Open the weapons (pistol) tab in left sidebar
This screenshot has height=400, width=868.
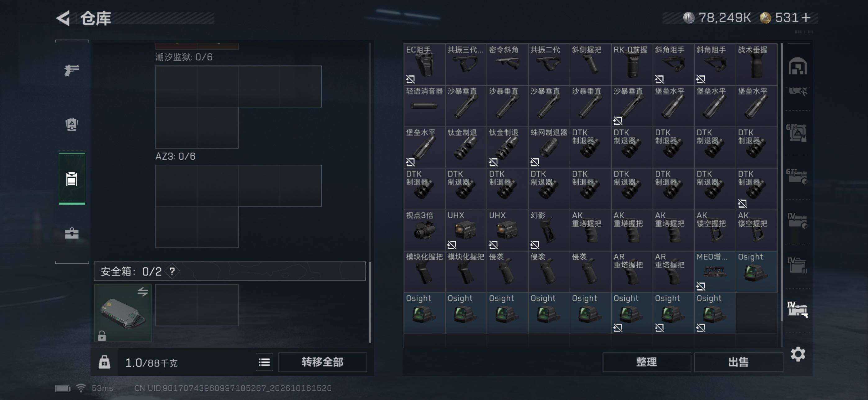coord(72,70)
